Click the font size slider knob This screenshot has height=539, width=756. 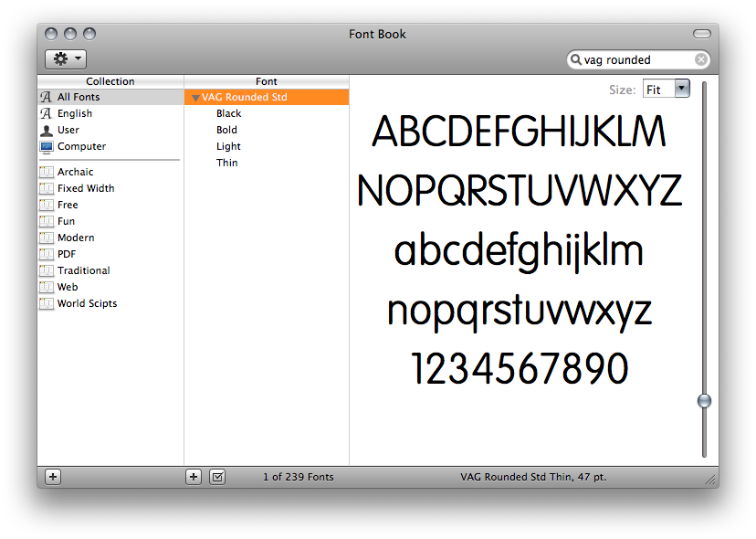pyautogui.click(x=704, y=400)
